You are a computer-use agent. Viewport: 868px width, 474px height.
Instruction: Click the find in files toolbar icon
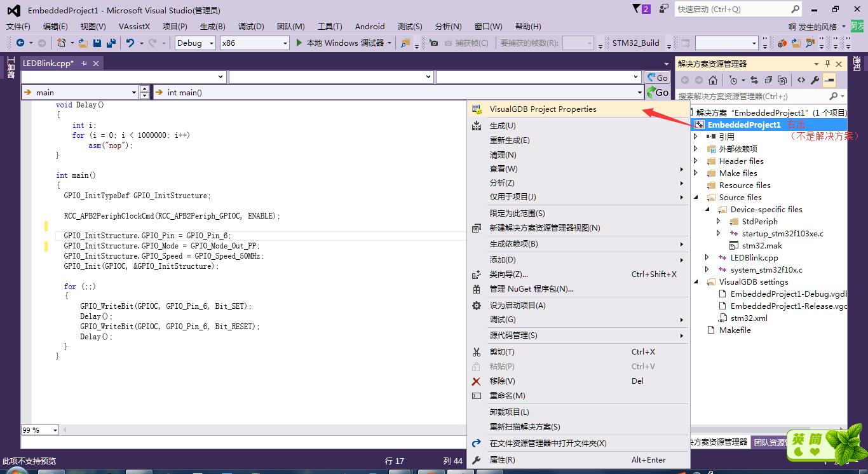pyautogui.click(x=405, y=43)
